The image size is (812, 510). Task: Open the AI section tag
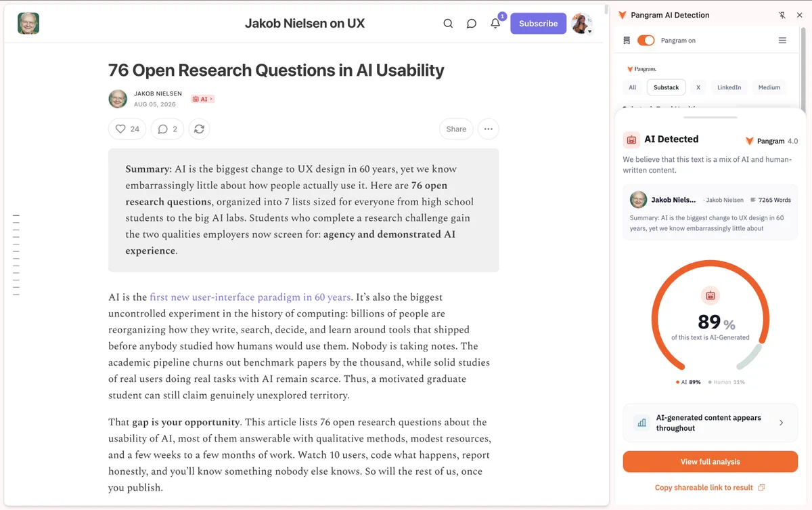(x=202, y=99)
